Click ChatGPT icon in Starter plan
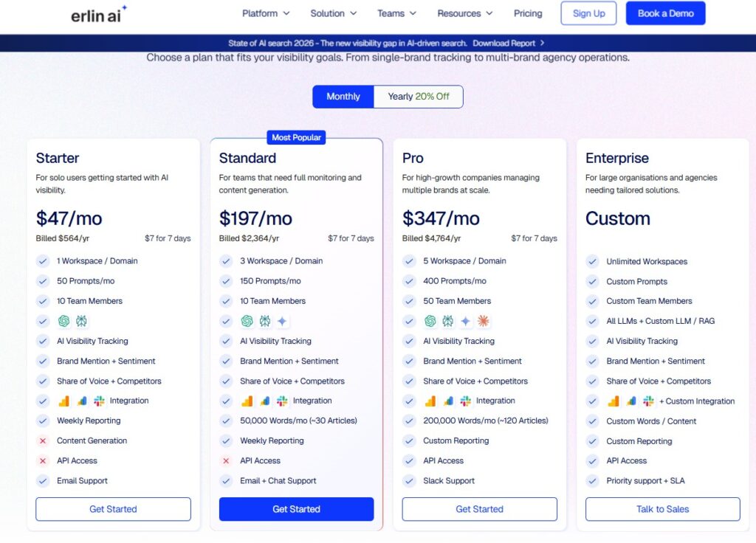Viewport: 756px width, 543px height. click(63, 321)
